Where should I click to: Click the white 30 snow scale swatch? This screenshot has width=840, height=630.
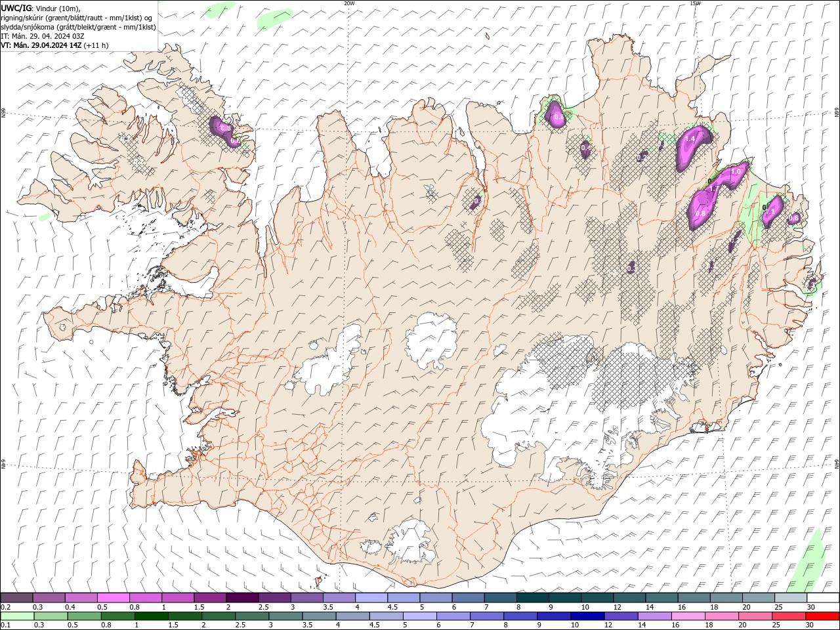[x=823, y=597]
